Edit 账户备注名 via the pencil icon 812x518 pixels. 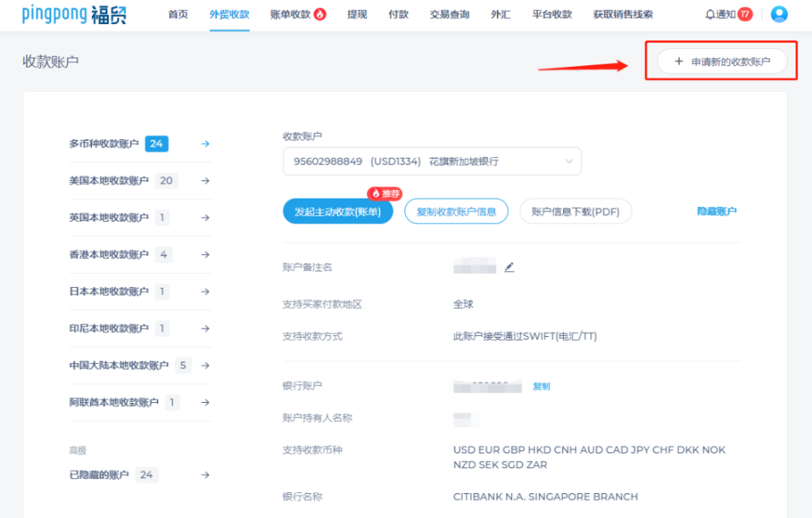[509, 266]
